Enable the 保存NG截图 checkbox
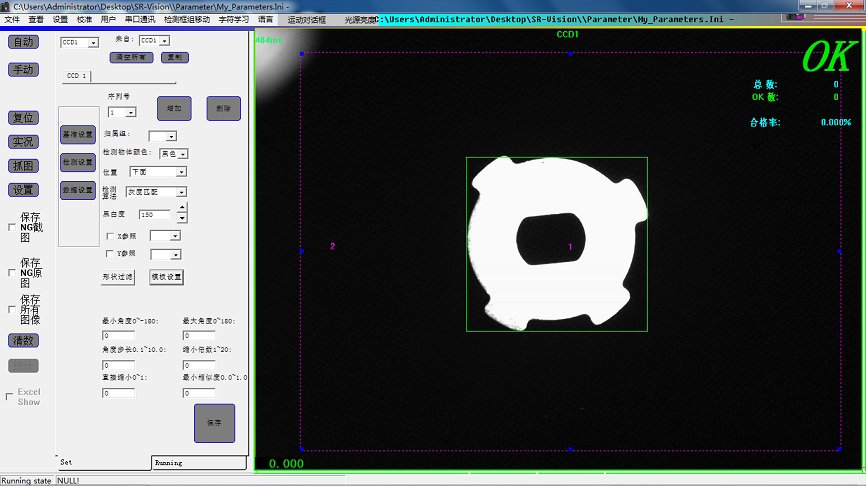Screen dimensions: 866x486 tap(11, 227)
